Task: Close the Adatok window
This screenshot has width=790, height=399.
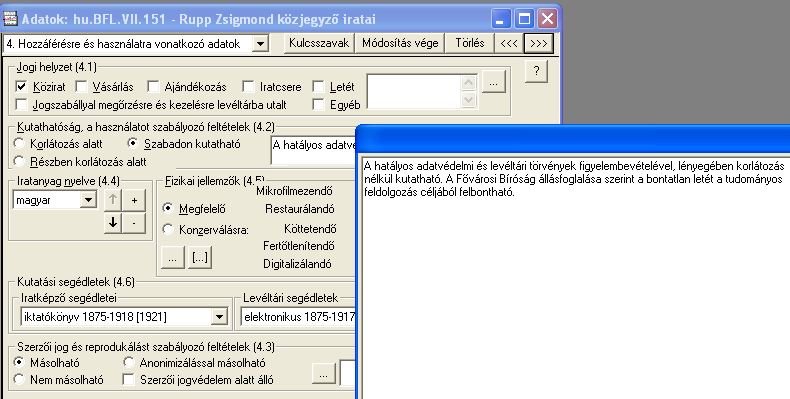Action: pos(547,19)
